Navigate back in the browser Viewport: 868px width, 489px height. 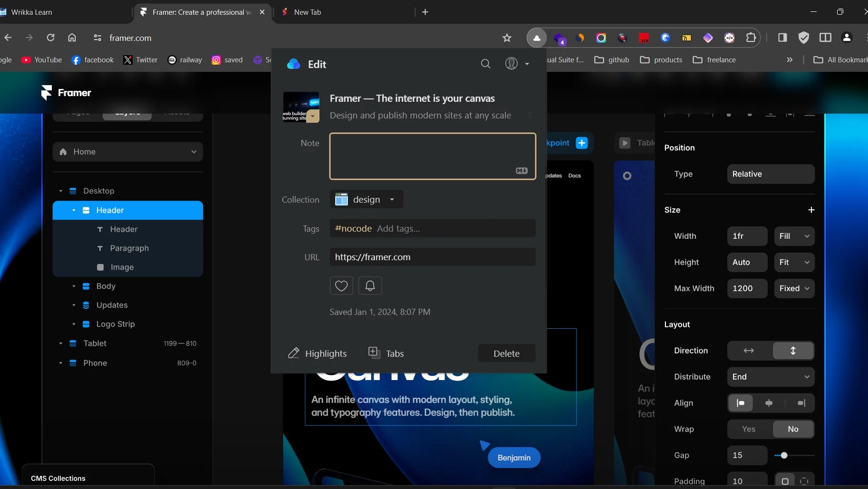pos(8,38)
